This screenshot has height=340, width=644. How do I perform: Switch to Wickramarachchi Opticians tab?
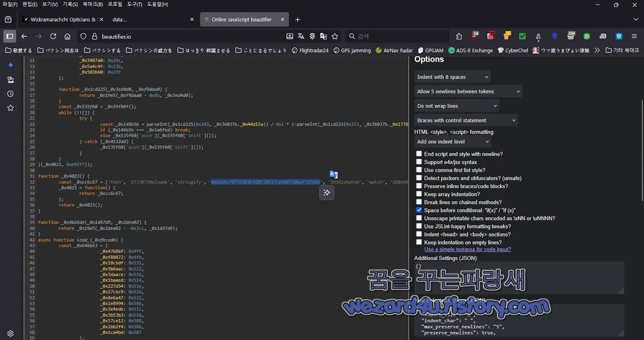[x=63, y=19]
